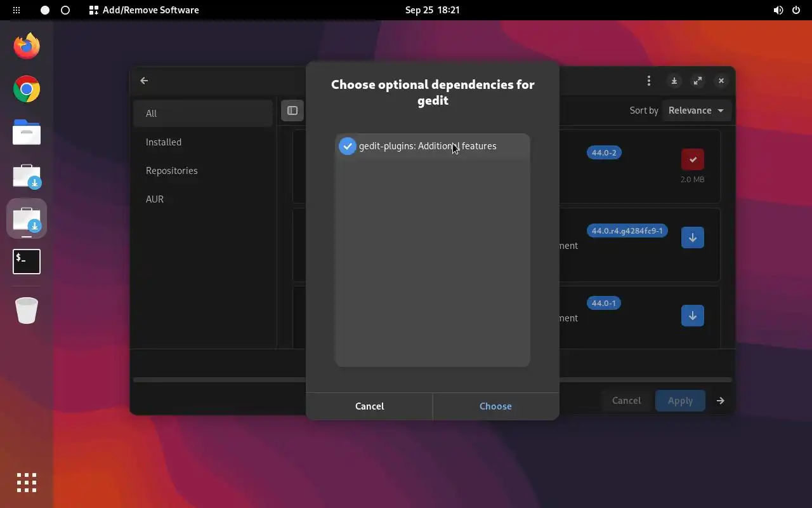Launch Google Chrome from the dock
This screenshot has width=812, height=508.
click(x=27, y=90)
